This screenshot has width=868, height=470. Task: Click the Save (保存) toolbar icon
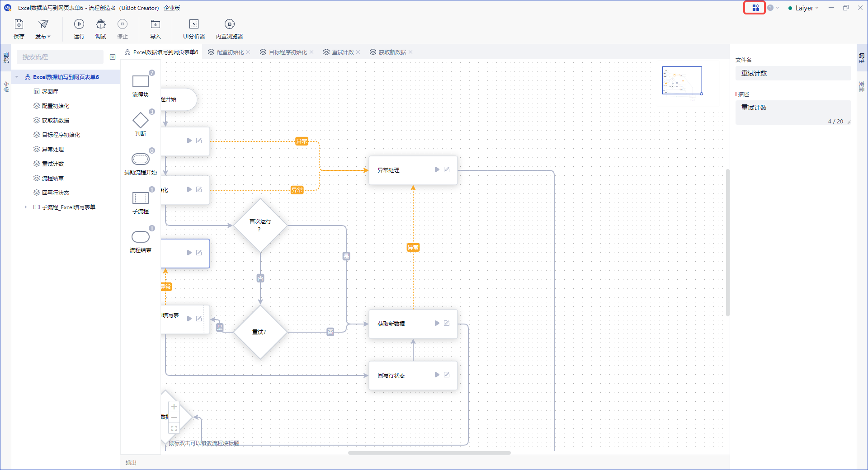[x=19, y=29]
